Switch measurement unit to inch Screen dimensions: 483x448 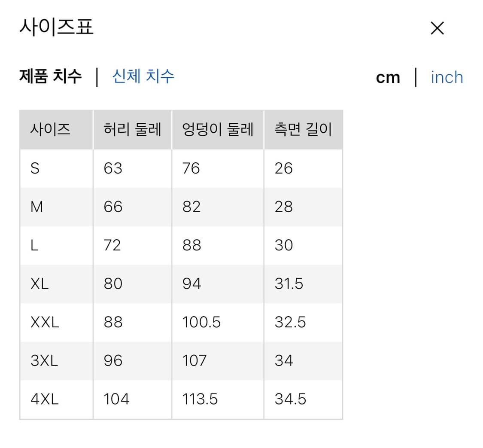pyautogui.click(x=447, y=77)
